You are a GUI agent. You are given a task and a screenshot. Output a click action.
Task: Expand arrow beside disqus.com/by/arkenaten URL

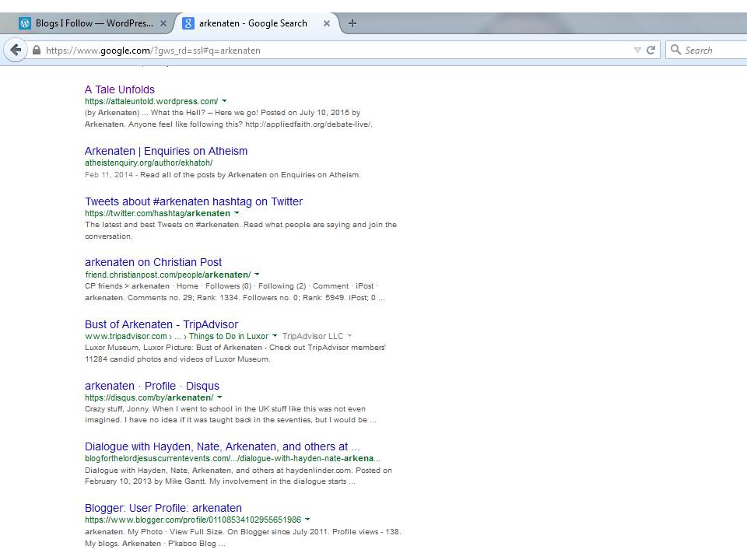point(219,397)
